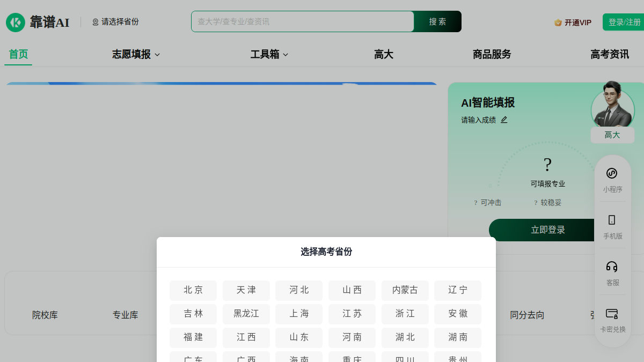644x362 pixels.
Task: Open the 同分去向 shortcut
Action: (x=527, y=315)
